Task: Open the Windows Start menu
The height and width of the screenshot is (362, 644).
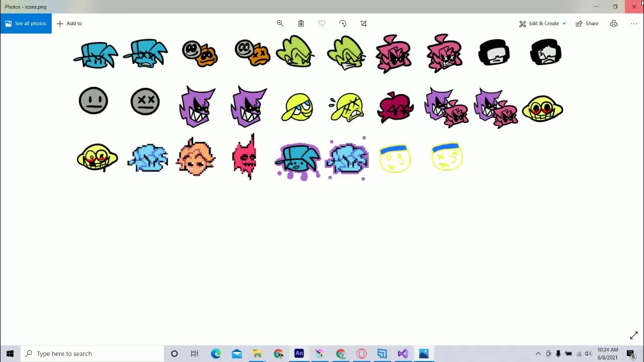Action: pos(10,353)
